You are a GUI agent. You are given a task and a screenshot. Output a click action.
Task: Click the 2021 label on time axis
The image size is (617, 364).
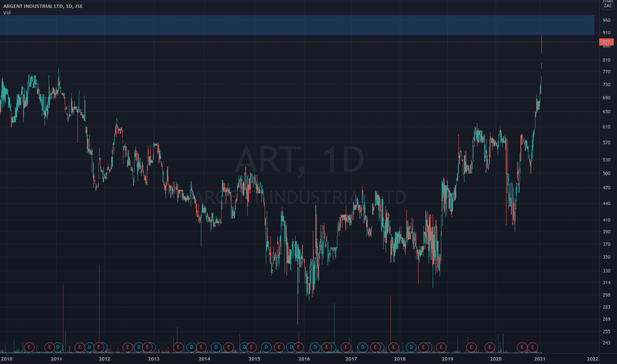pyautogui.click(x=540, y=359)
